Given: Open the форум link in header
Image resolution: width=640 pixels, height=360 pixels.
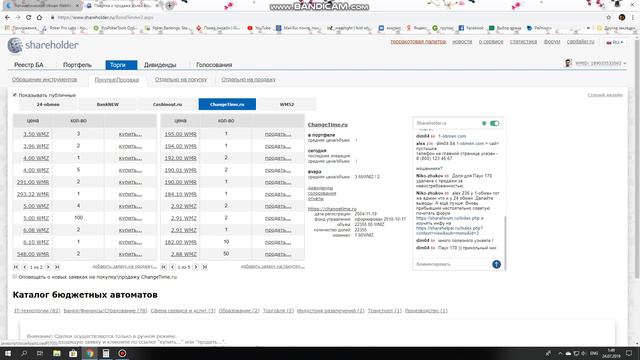Looking at the screenshot, I should tap(552, 42).
